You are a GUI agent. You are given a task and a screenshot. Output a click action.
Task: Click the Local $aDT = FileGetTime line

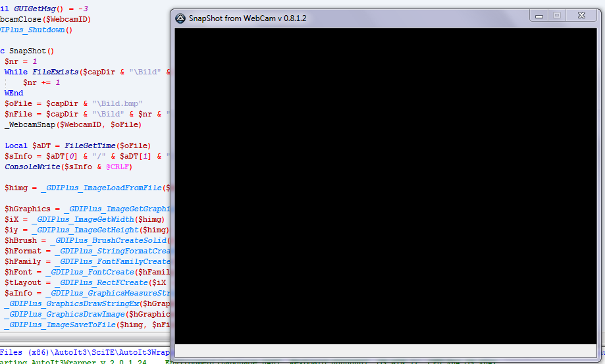[78, 145]
